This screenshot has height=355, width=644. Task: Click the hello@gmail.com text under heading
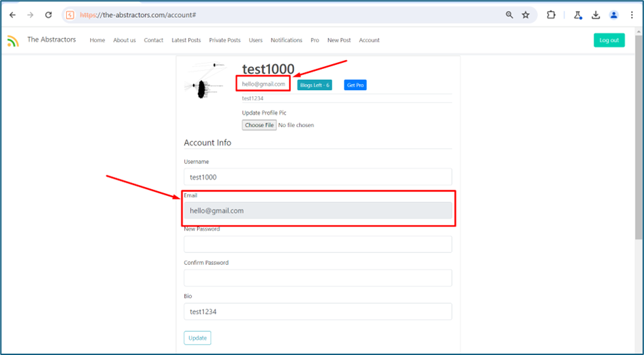click(263, 84)
